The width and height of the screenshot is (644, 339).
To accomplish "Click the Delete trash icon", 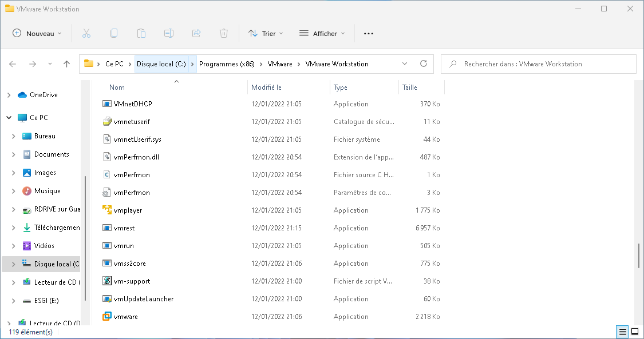I will pos(224,34).
